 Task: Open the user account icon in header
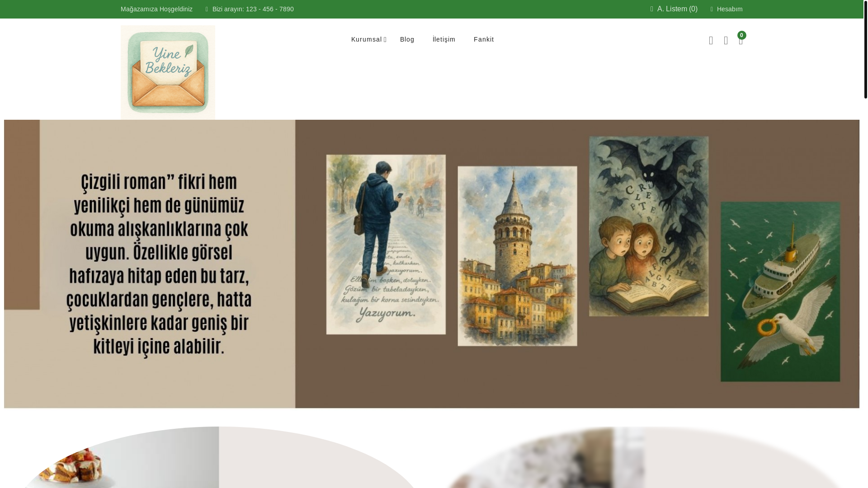(726, 41)
